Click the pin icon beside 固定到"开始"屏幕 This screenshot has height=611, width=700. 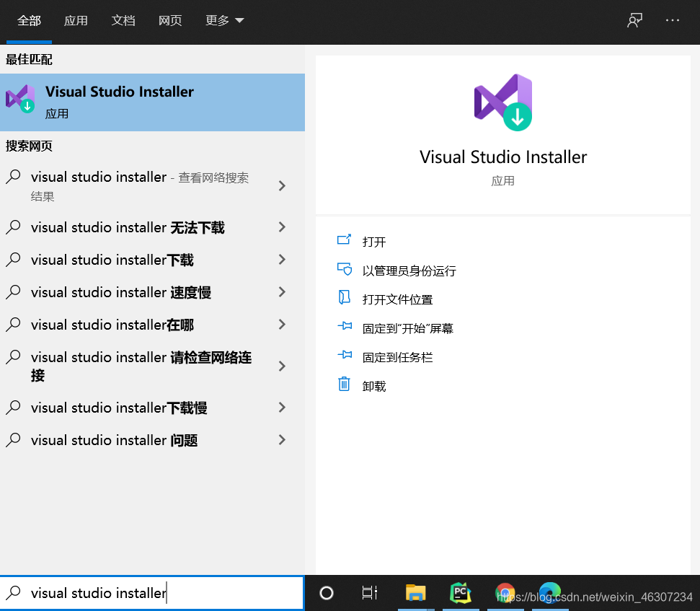tap(345, 325)
